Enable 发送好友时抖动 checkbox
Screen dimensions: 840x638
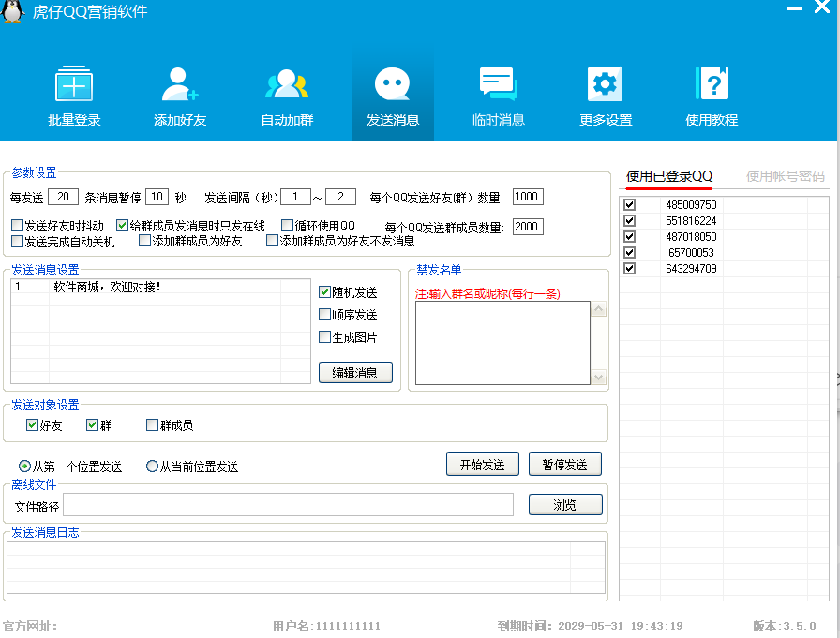pos(17,226)
